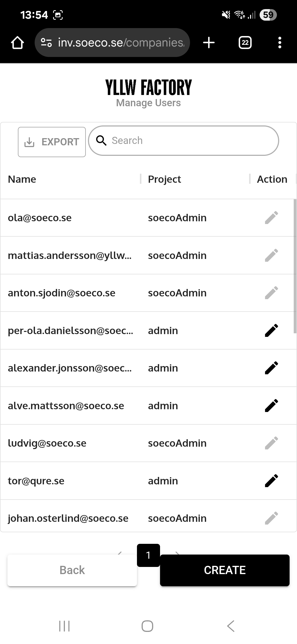Go back with the Back button

(72, 570)
